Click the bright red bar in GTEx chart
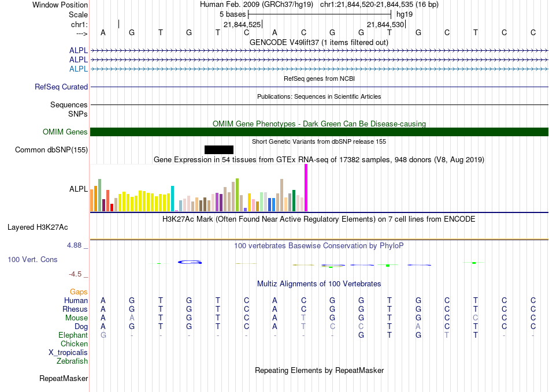The image size is (549, 392). pyautogui.click(x=112, y=208)
